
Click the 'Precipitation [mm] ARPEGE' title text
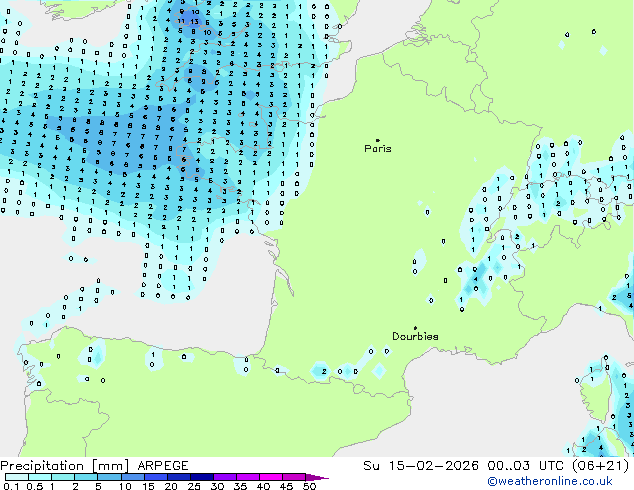[x=94, y=466]
